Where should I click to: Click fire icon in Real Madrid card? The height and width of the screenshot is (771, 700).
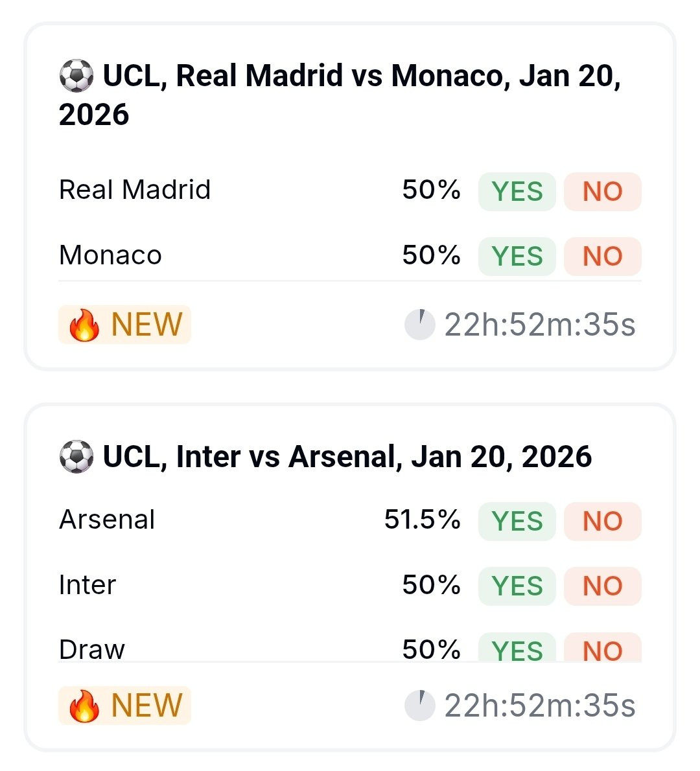(84, 325)
